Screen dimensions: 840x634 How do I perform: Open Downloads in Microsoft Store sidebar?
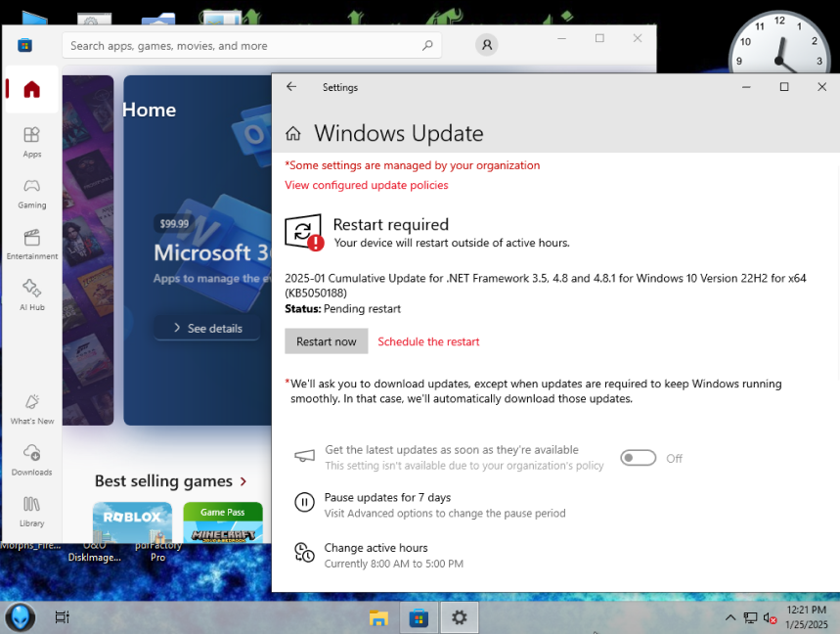tap(31, 460)
